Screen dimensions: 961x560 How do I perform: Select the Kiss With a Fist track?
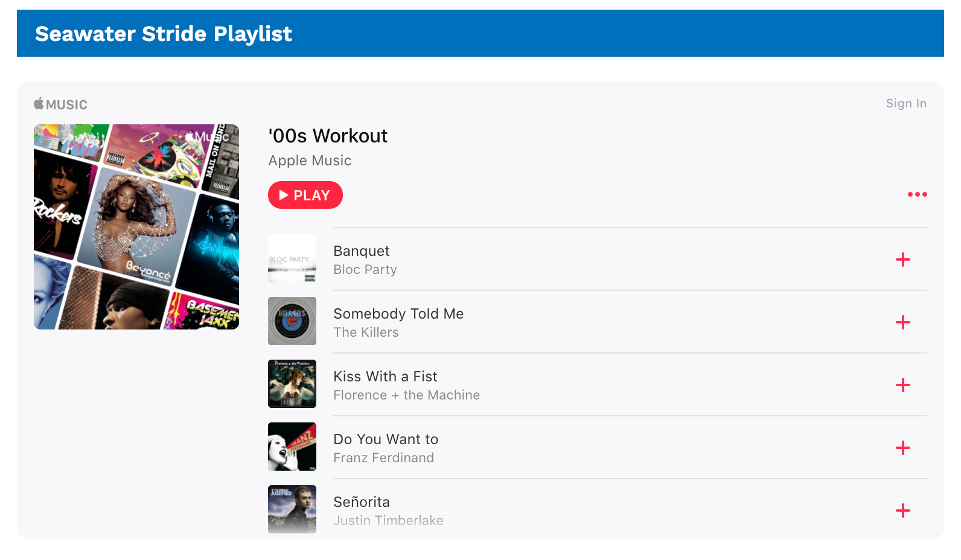tap(385, 377)
